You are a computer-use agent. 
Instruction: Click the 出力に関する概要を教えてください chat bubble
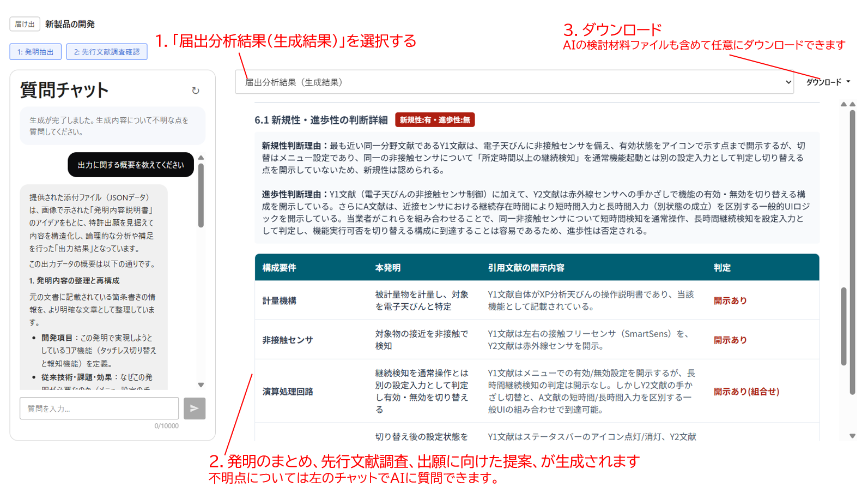point(131,165)
